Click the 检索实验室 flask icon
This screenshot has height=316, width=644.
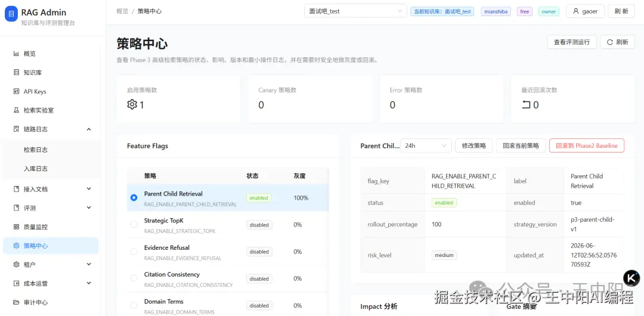(x=17, y=110)
